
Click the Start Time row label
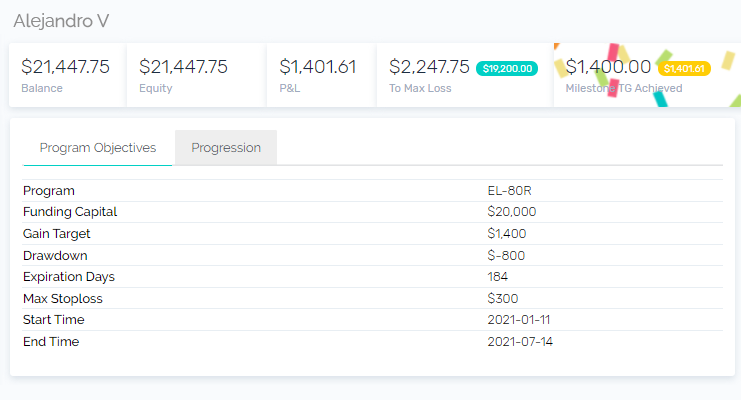click(x=53, y=320)
